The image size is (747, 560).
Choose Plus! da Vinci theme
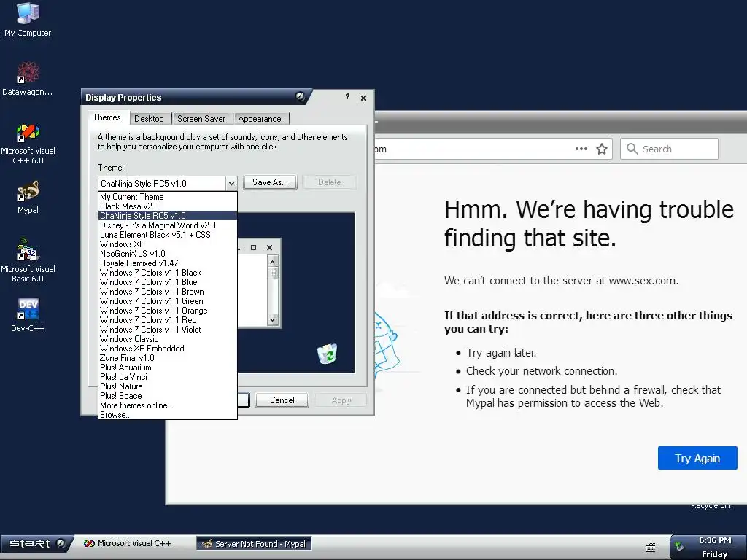click(x=168, y=377)
